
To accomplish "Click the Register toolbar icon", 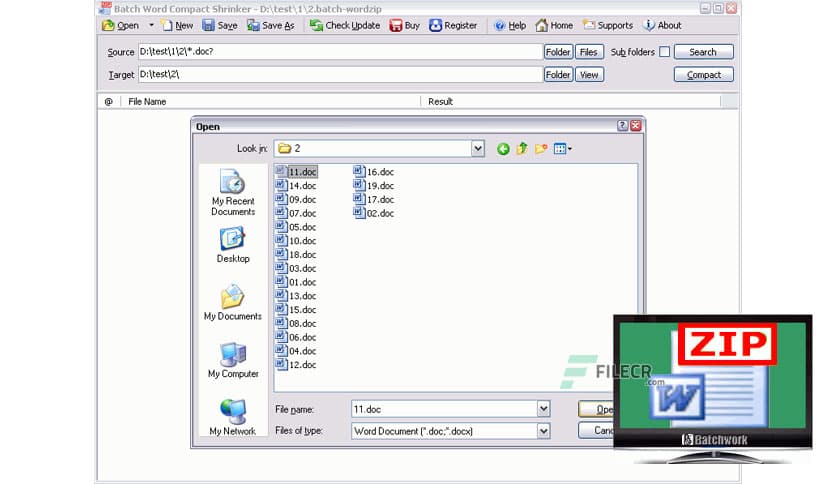I will [436, 25].
